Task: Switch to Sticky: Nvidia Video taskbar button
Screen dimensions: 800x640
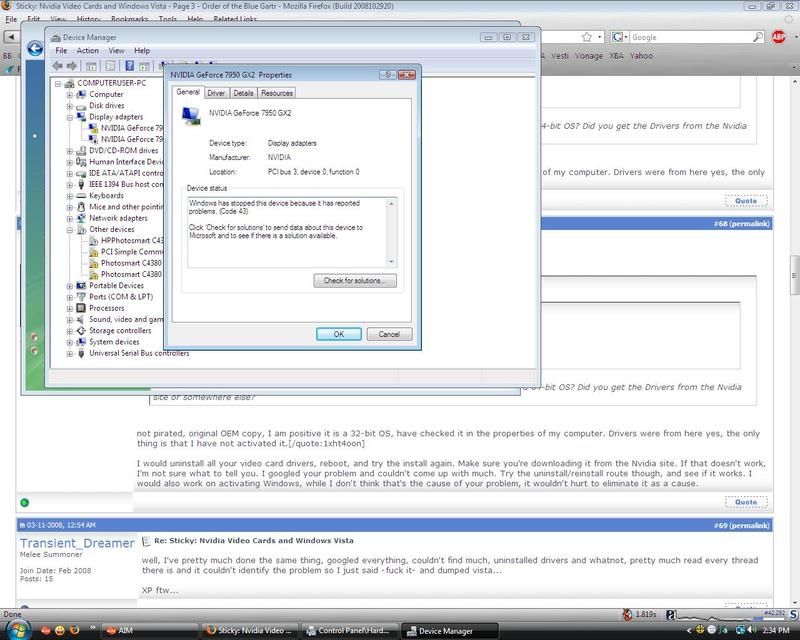Action: pos(249,631)
